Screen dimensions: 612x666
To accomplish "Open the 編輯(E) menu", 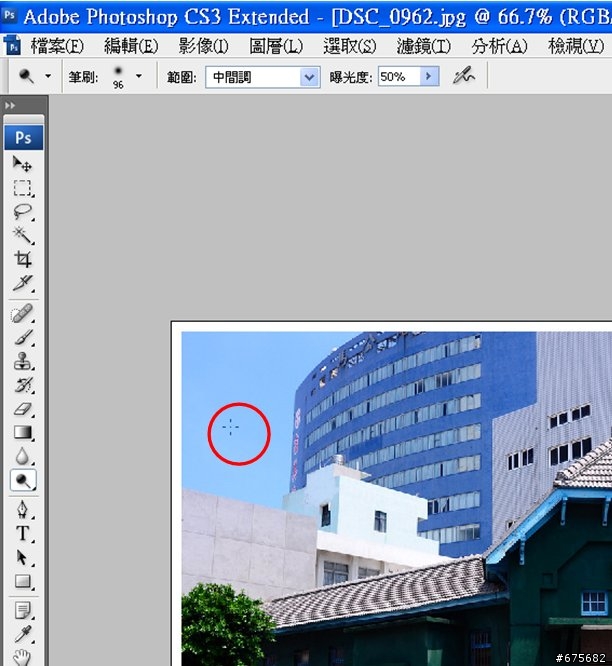I will pos(131,46).
